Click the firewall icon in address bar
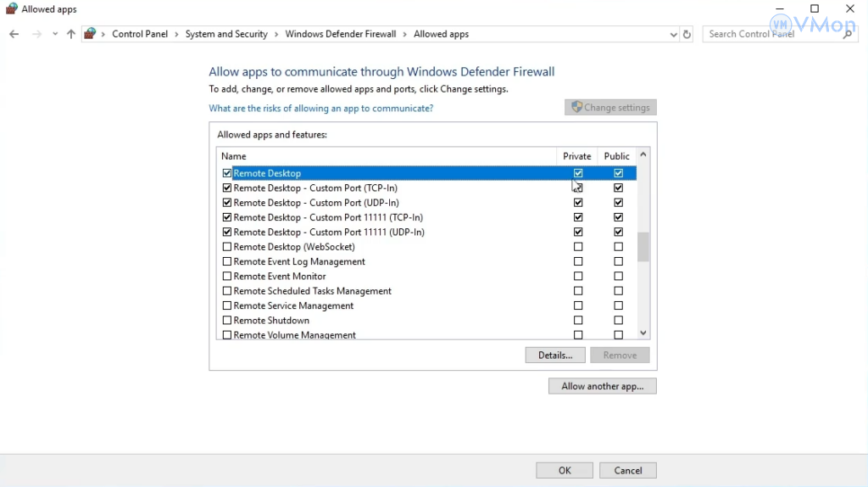This screenshot has width=868, height=487. click(x=90, y=34)
